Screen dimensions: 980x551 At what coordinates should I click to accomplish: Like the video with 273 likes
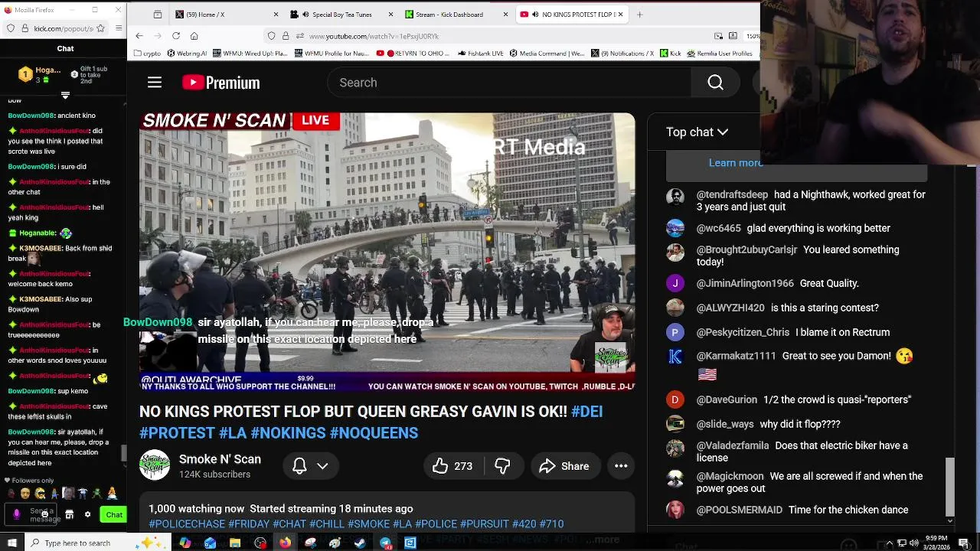(452, 466)
